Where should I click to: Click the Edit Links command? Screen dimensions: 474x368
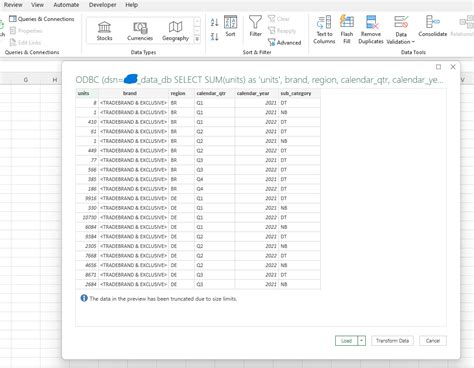point(25,42)
